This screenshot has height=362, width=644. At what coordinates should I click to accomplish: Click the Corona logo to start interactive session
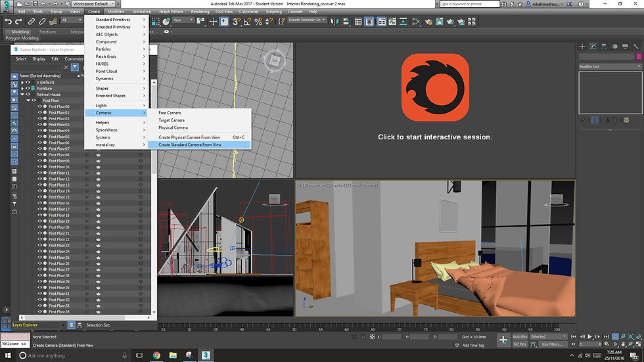[435, 87]
